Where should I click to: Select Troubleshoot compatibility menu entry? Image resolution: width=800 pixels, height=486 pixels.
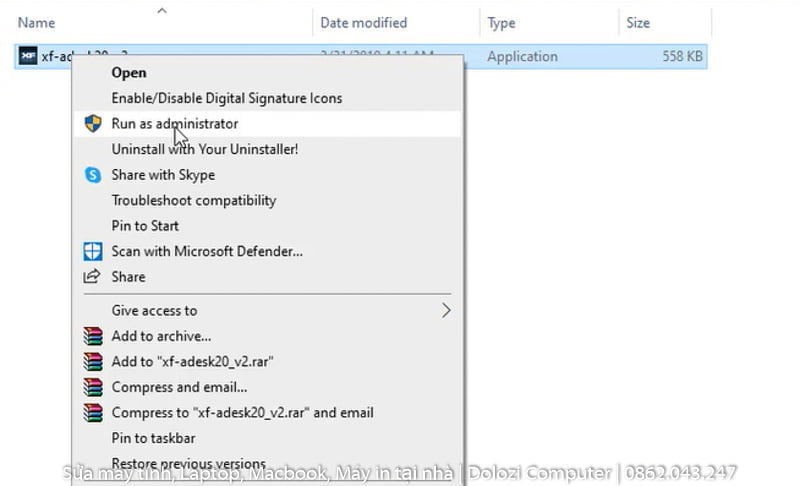tap(193, 200)
